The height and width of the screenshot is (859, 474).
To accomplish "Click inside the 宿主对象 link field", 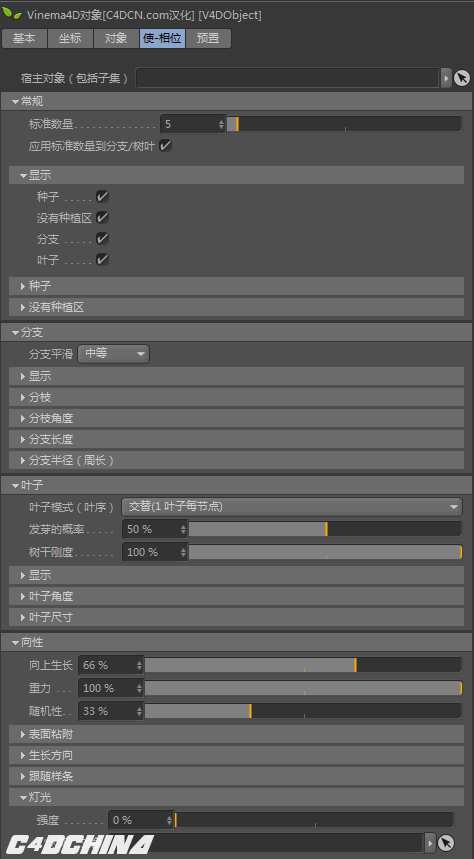I will (x=288, y=78).
